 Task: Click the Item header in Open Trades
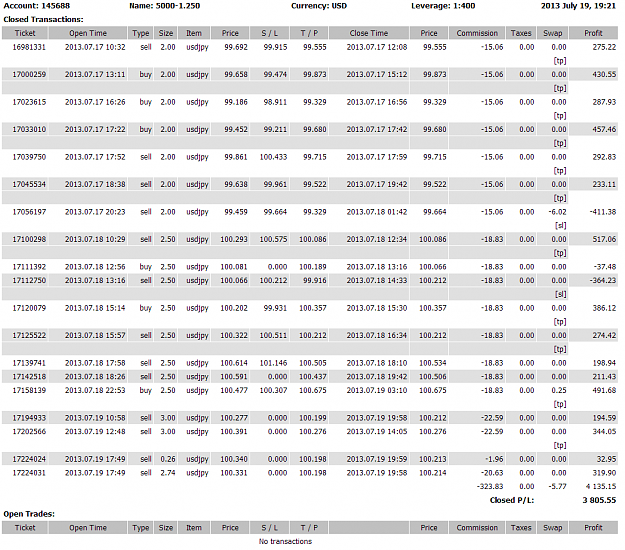[194, 528]
